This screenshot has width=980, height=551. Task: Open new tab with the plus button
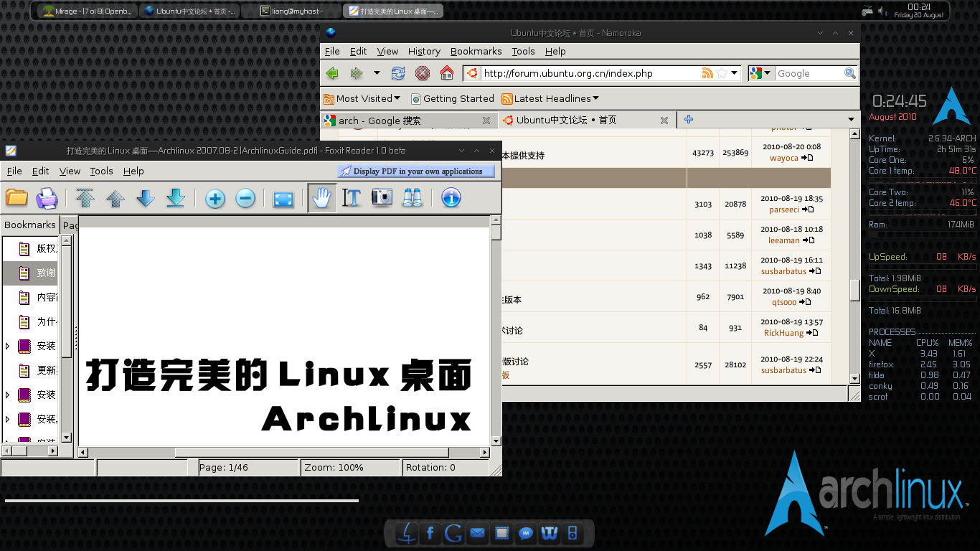point(688,120)
